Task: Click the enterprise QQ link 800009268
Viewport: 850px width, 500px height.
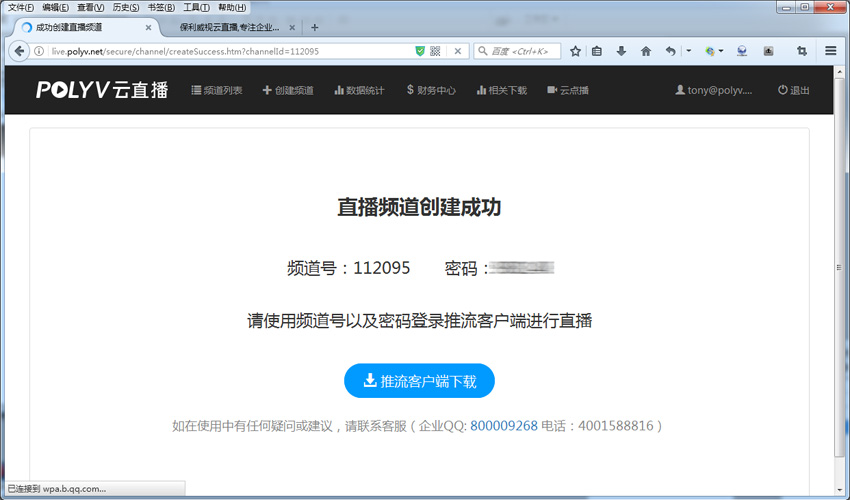Action: pyautogui.click(x=503, y=426)
